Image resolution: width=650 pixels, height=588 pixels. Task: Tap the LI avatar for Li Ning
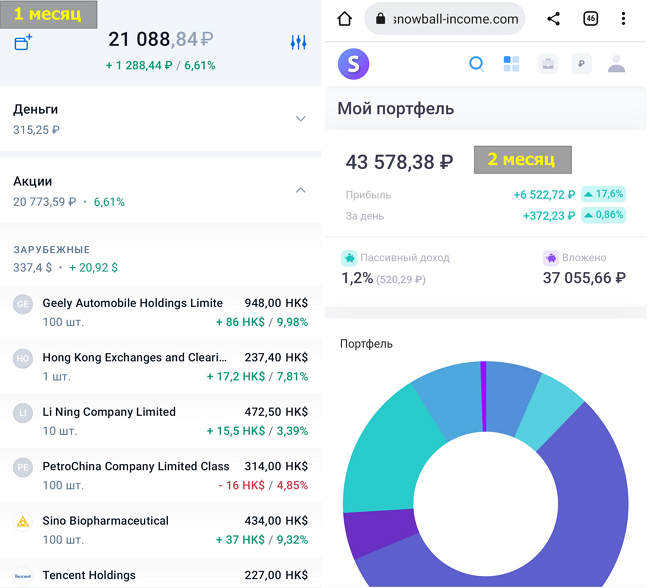(23, 413)
